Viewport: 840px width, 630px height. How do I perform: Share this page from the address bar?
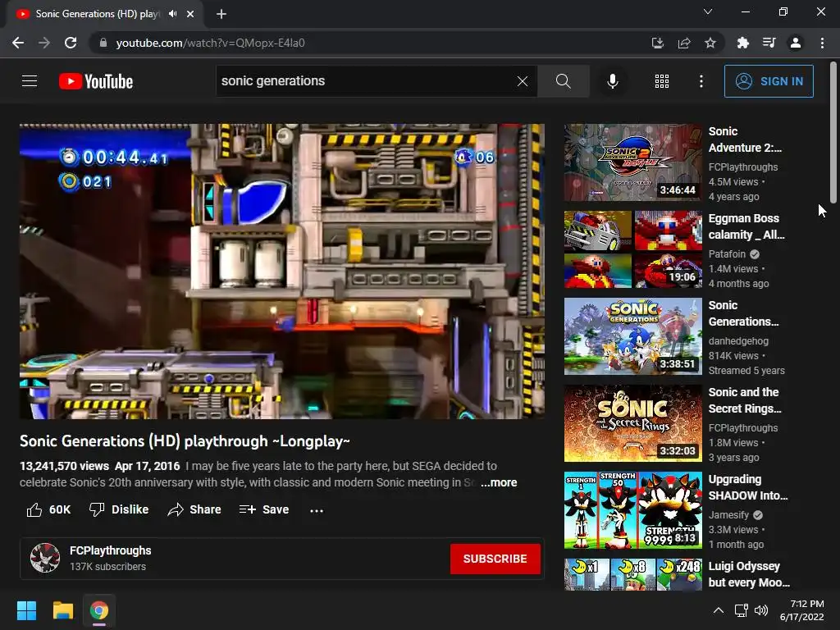point(684,43)
